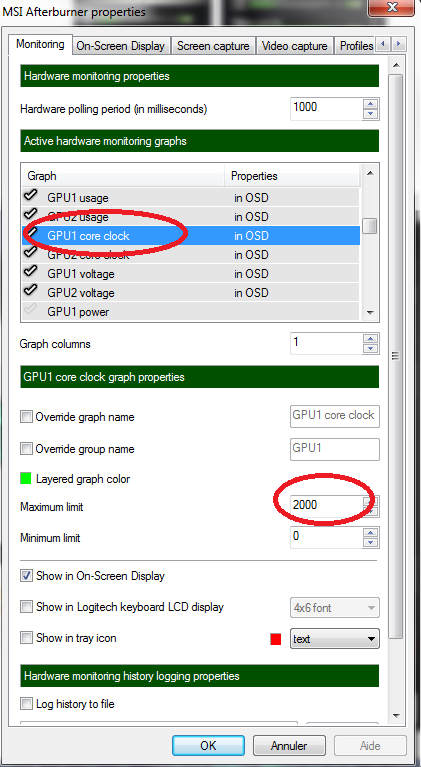Click the hardware polling period field
The width and height of the screenshot is (421, 767).
pos(327,109)
